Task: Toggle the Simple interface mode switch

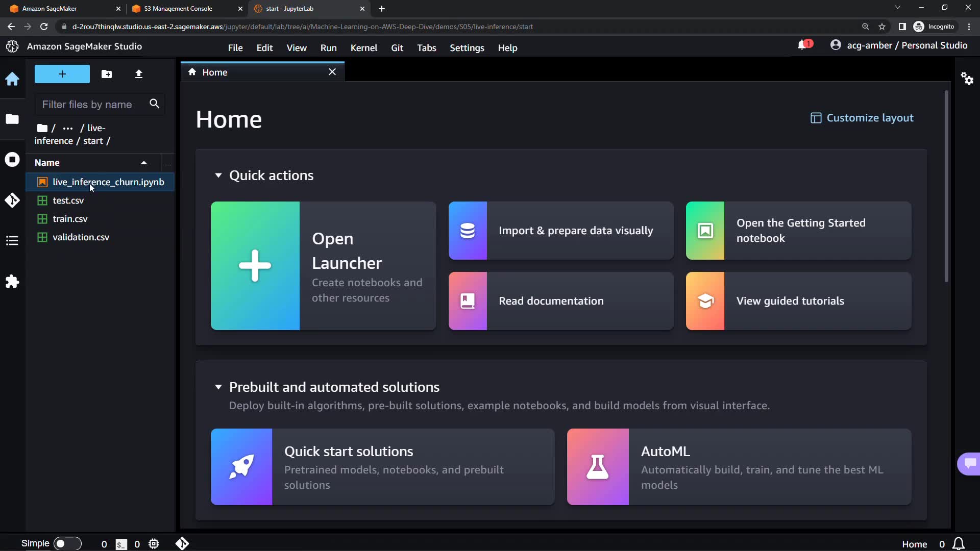Action: (67, 544)
